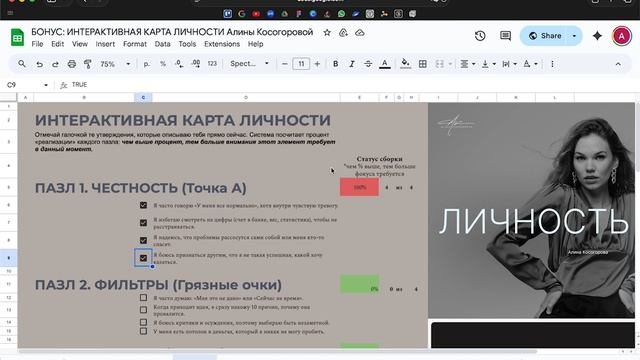This screenshot has height=360, width=640.
Task: Check the cloud save status icon
Action: pyautogui.click(x=360, y=33)
